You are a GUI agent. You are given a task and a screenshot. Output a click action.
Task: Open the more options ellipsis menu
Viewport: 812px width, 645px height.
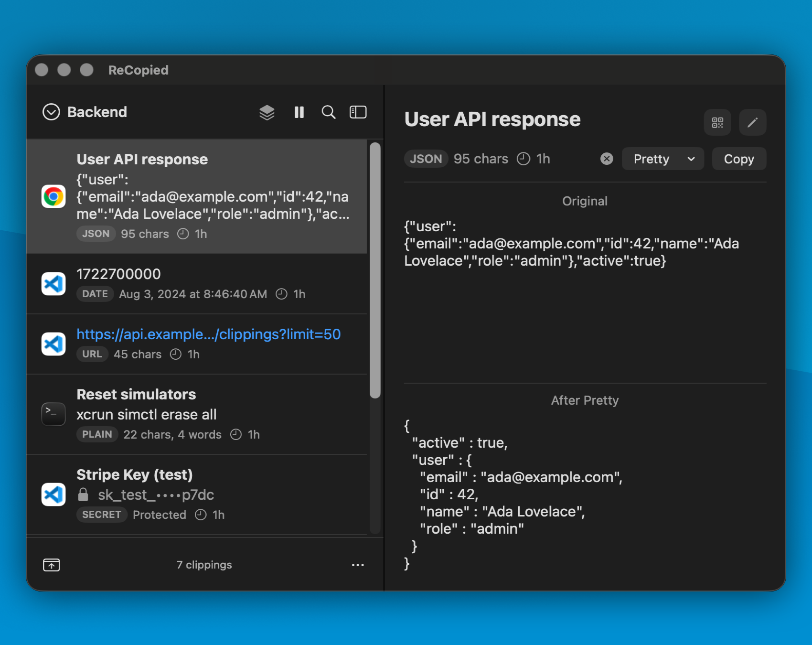click(x=358, y=565)
